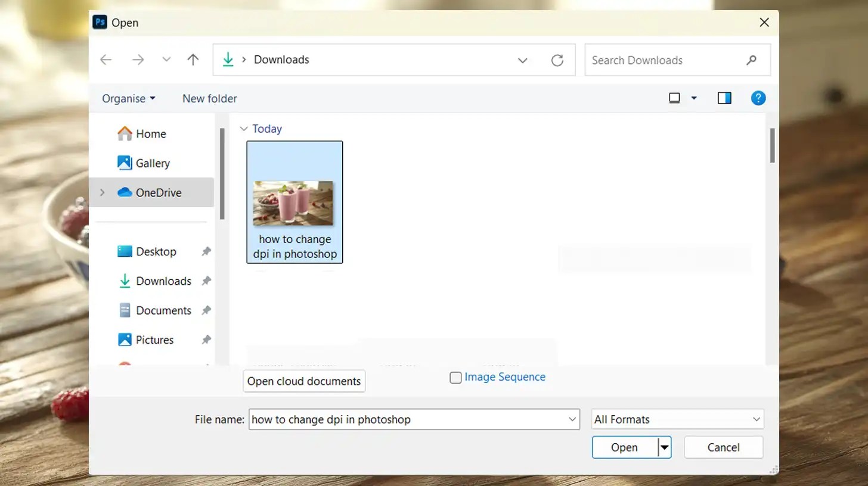Click the pin icon beside Downloads
The image size is (868, 486).
[x=206, y=281]
